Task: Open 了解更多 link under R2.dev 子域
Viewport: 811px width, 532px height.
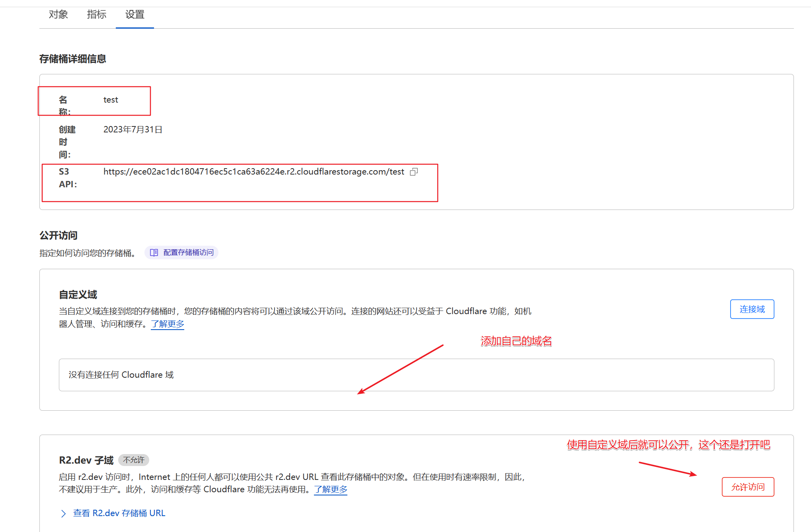Action: pos(331,489)
